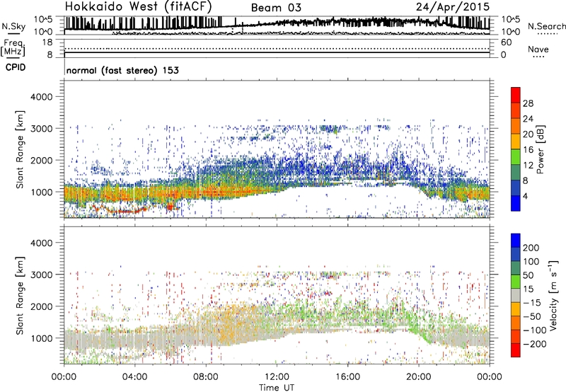566x392 pixels.
Task: Click the 28 label on power colorbar
Action: tap(528, 103)
